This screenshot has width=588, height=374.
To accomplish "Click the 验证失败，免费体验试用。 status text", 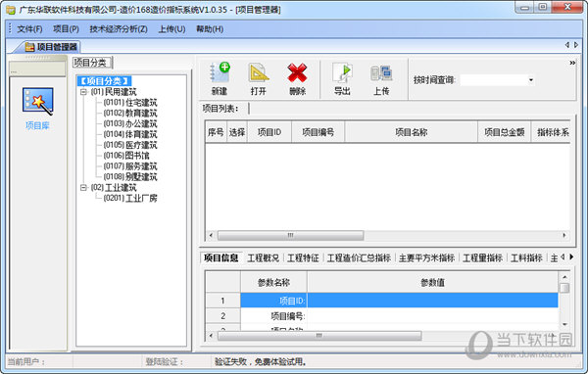I will (x=261, y=361).
